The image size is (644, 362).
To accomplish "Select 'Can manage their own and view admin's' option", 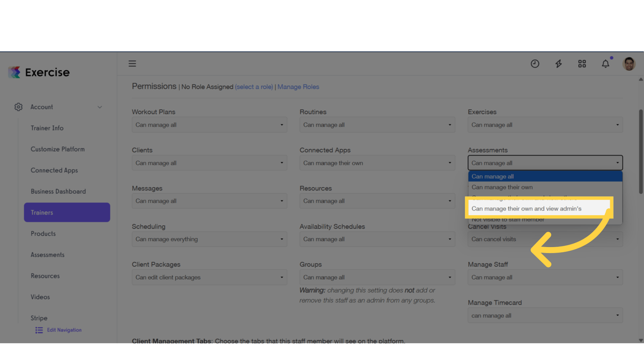I will click(526, 208).
